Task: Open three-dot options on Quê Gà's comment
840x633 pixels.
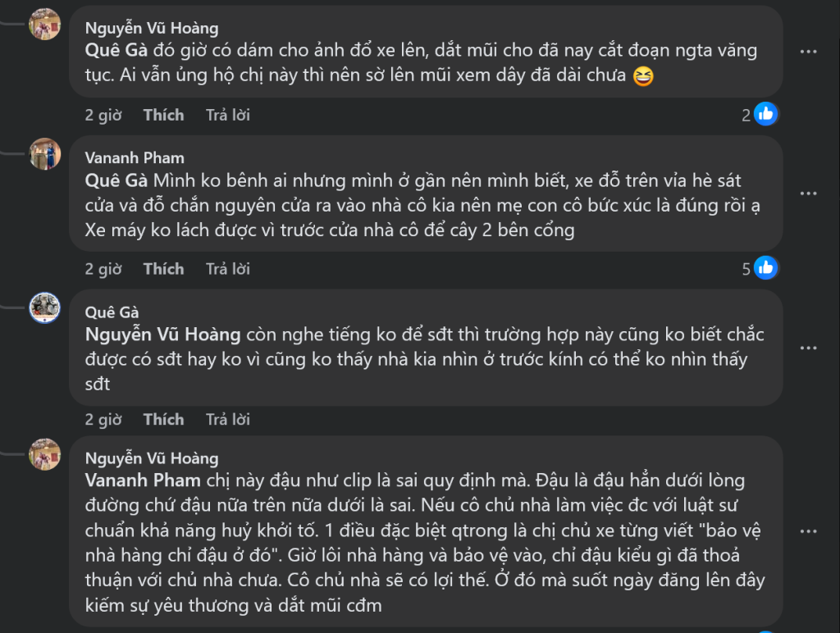Action: click(x=808, y=348)
